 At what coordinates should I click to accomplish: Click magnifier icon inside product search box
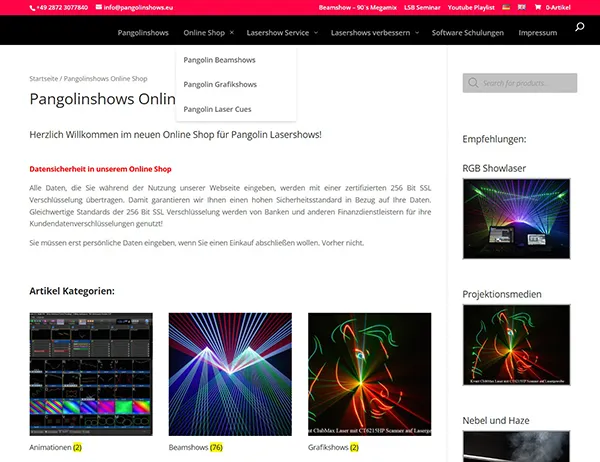[x=473, y=83]
